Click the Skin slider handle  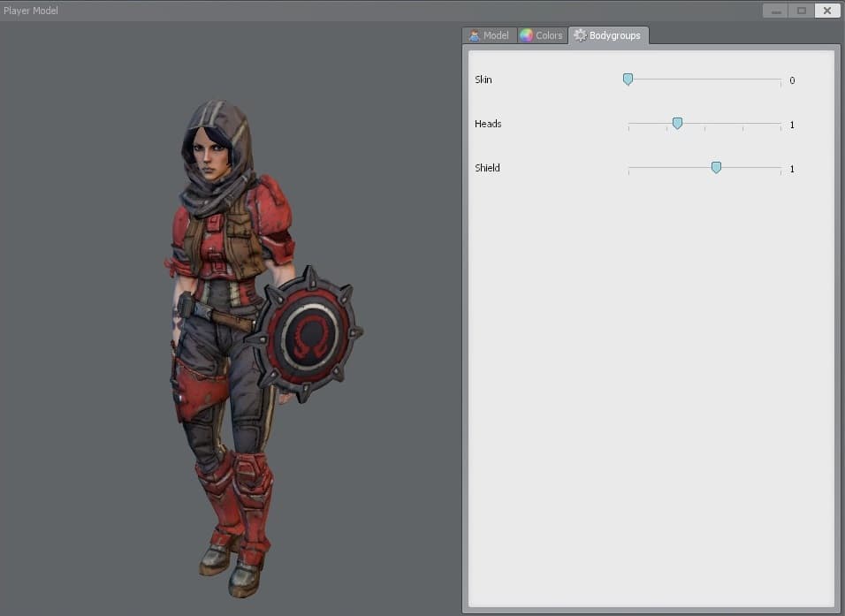click(628, 80)
